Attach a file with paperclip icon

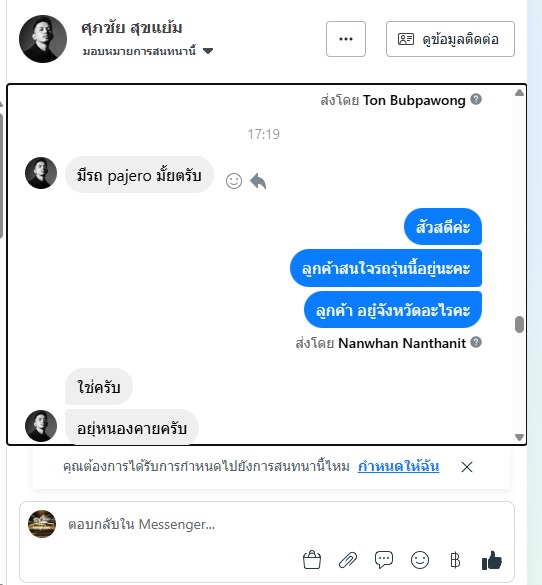348,560
